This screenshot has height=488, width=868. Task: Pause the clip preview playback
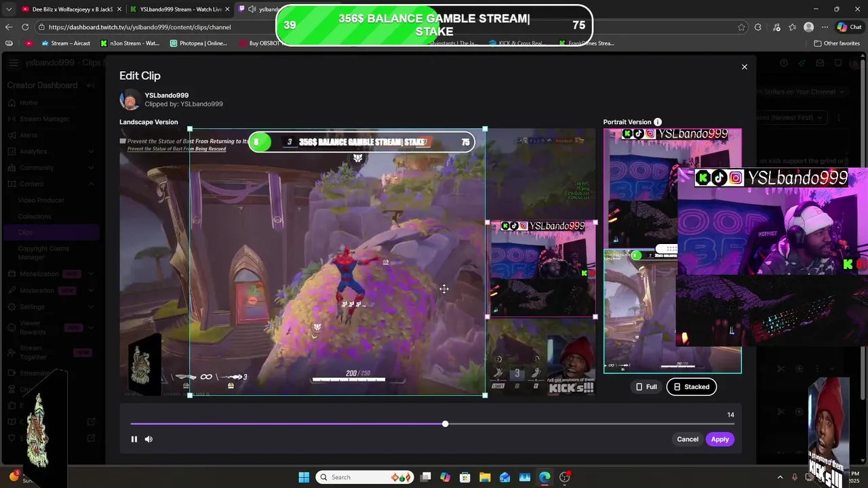coord(134,439)
